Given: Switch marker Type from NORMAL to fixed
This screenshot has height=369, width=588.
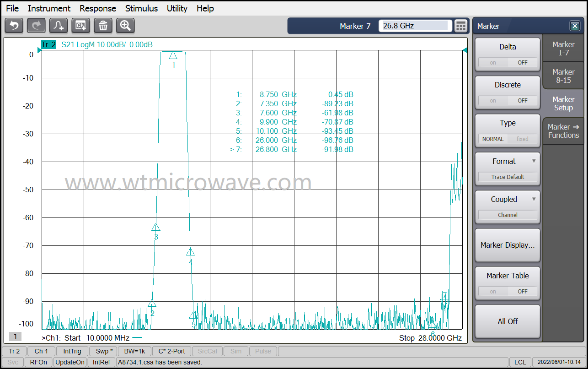Looking at the screenshot, I should coord(523,139).
